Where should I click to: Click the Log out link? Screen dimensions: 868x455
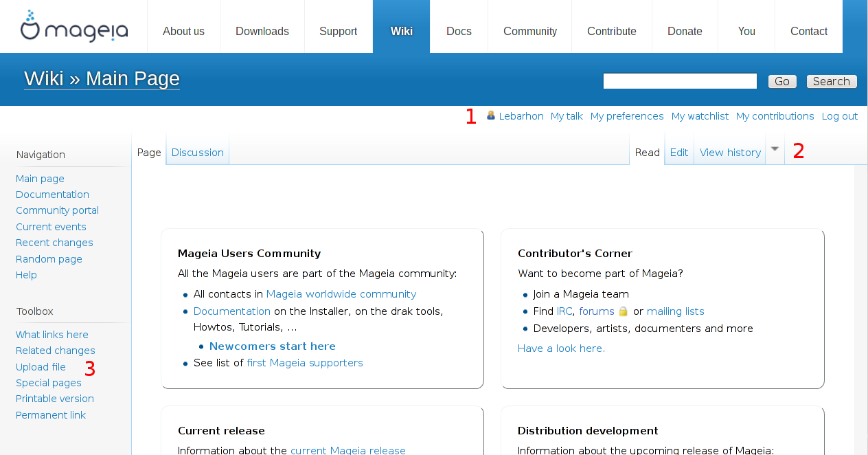840,116
